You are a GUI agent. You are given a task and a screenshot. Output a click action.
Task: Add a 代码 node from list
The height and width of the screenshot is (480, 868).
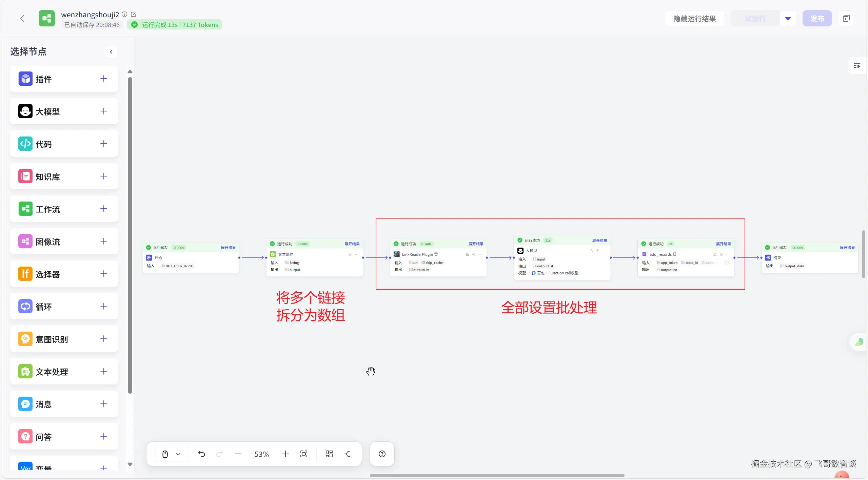[x=104, y=144]
